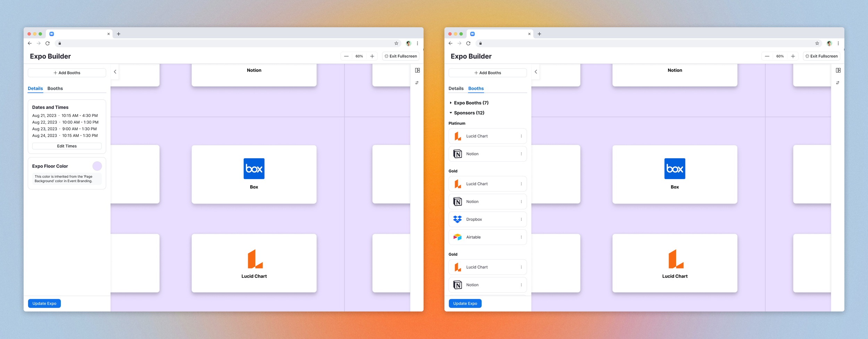Click Platinum Lucid Chart logo icon
Image resolution: width=868 pixels, height=339 pixels.
click(458, 136)
